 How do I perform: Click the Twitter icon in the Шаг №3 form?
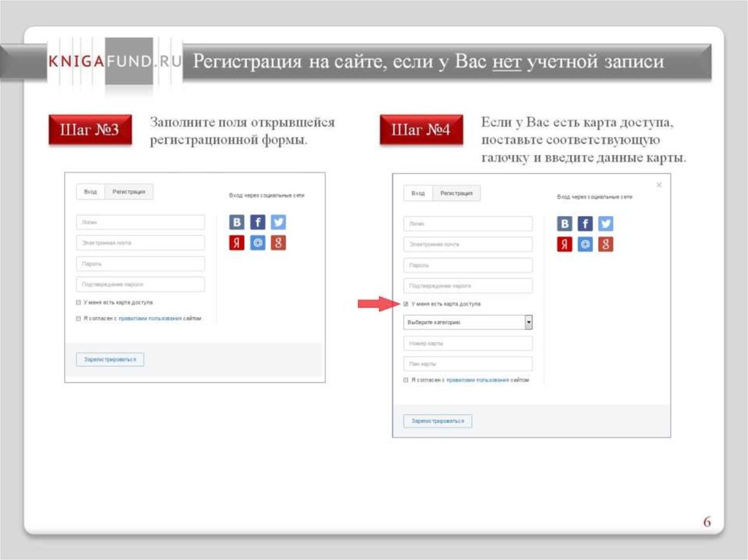click(278, 222)
